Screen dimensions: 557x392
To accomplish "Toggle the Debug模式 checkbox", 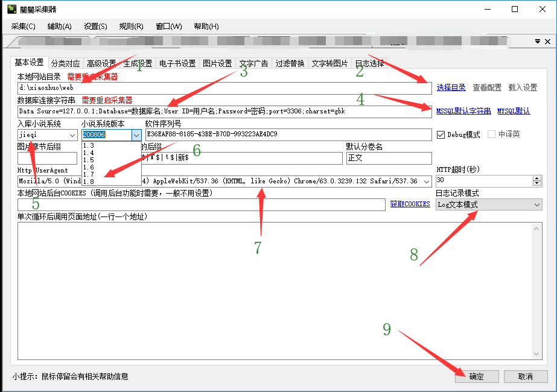I will 440,134.
